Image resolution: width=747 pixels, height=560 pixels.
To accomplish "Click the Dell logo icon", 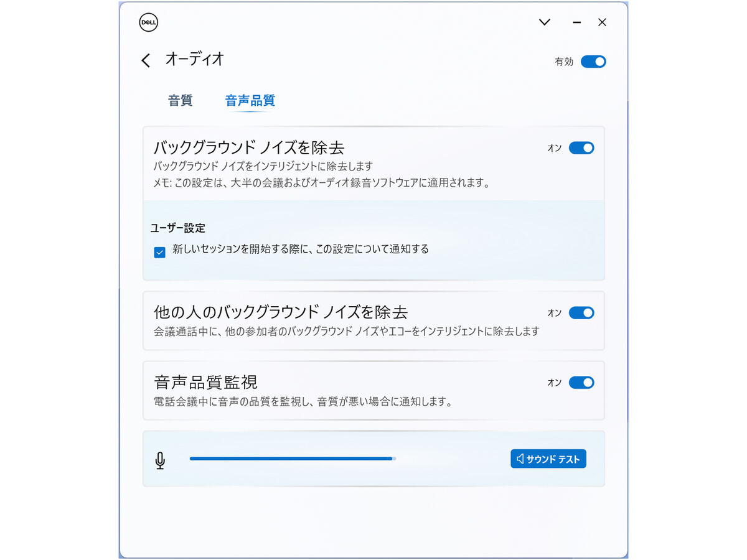I will coord(148,22).
